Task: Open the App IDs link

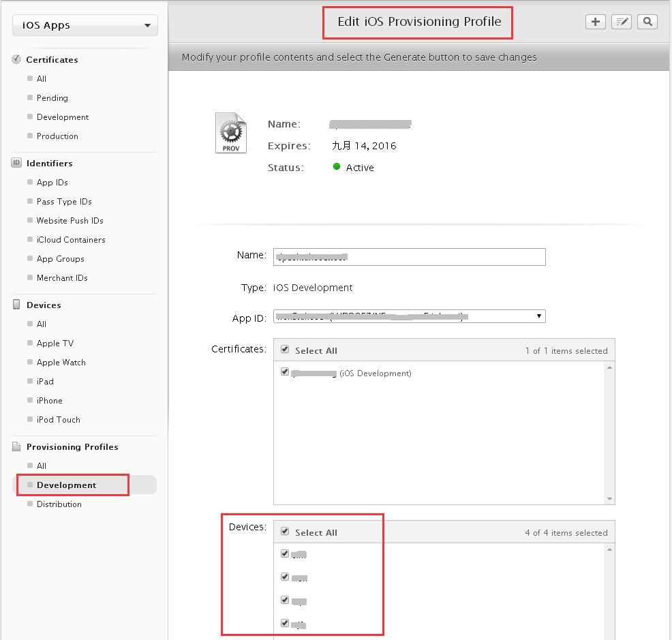Action: (x=52, y=182)
